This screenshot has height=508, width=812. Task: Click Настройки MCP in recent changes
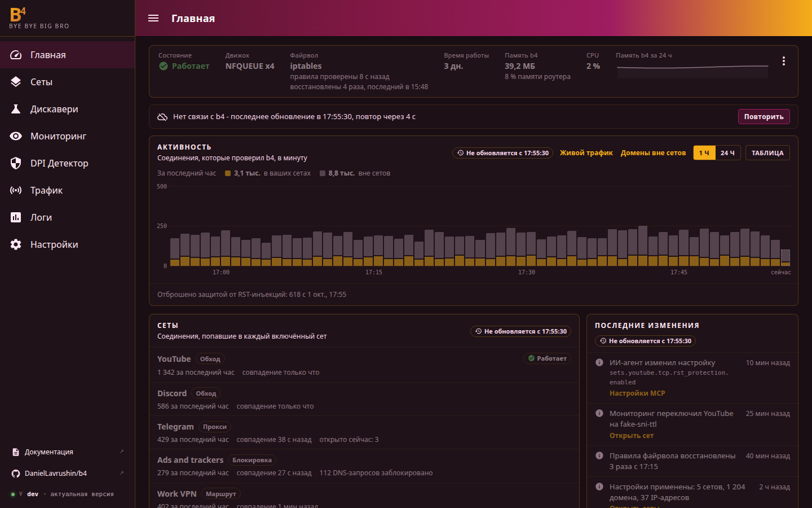pyautogui.click(x=637, y=393)
